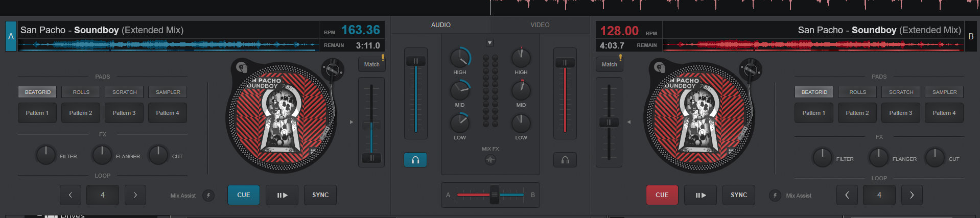Toggle loop with the 4 button on deck A
The width and height of the screenshot is (980, 218).
103,195
